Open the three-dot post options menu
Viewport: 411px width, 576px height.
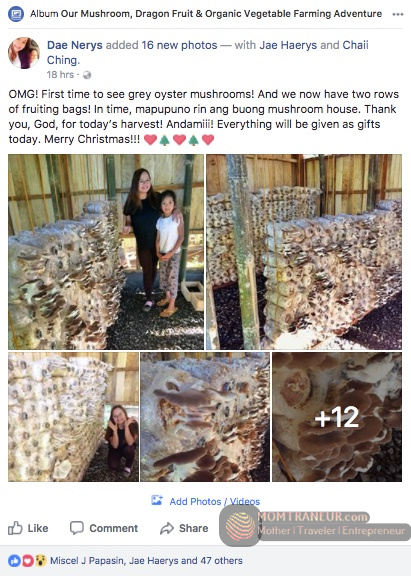398,14
